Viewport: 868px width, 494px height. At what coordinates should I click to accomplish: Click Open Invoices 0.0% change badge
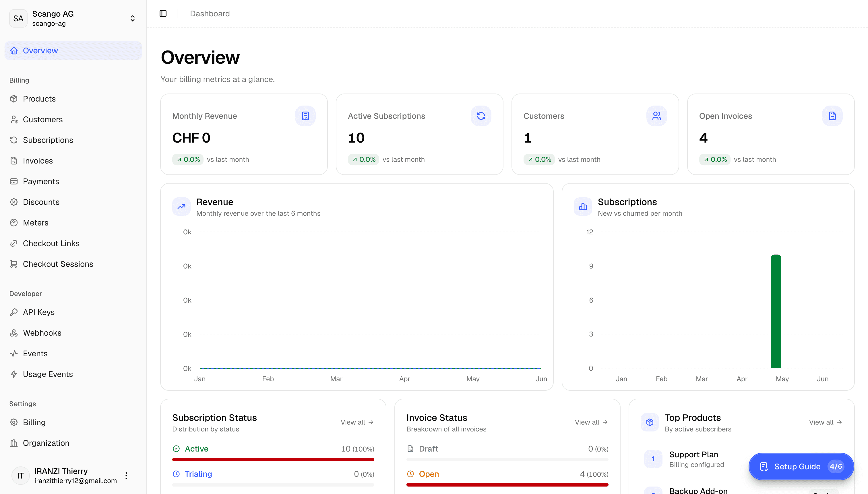pos(715,160)
